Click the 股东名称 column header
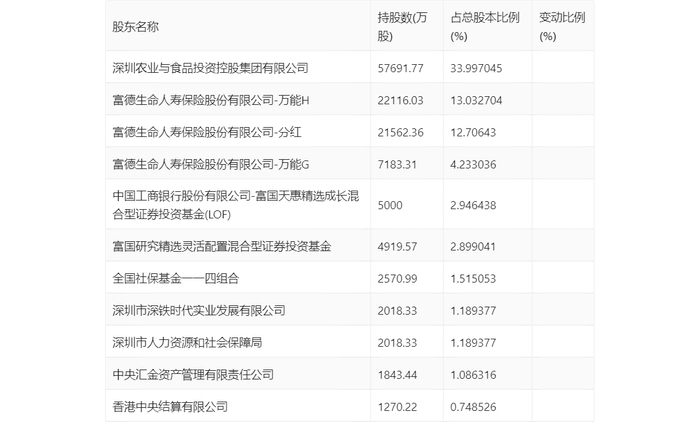 click(135, 27)
